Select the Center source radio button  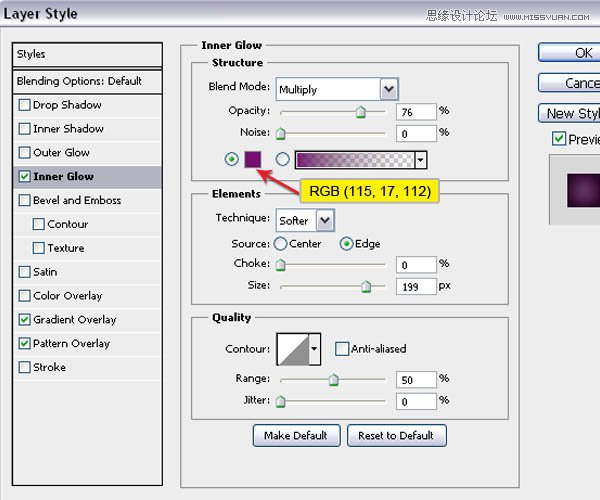click(x=281, y=243)
